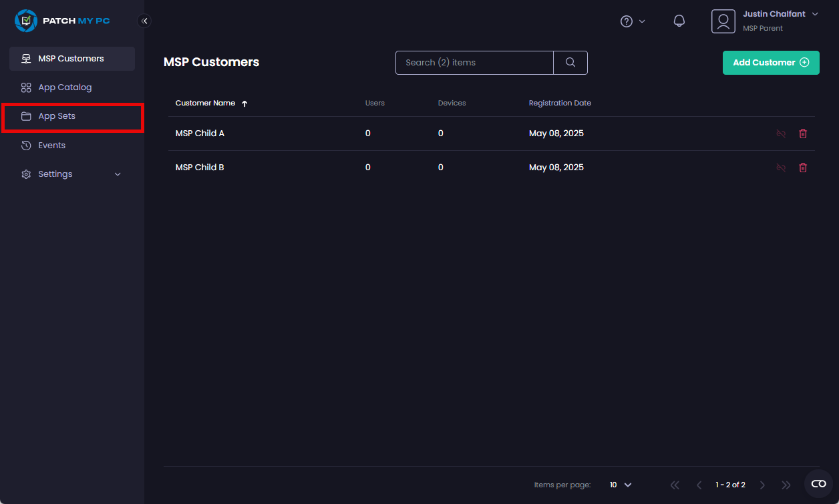Open the chat widget in bottom corner

pyautogui.click(x=818, y=483)
